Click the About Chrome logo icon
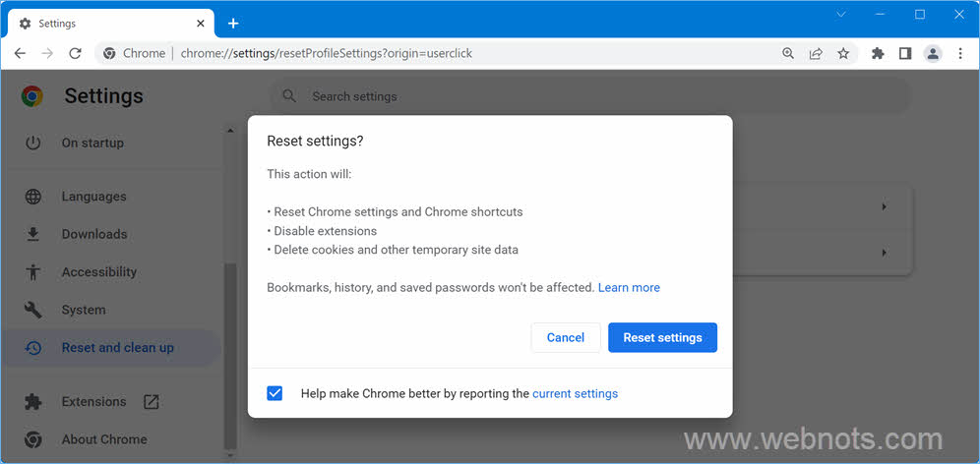 (33, 439)
